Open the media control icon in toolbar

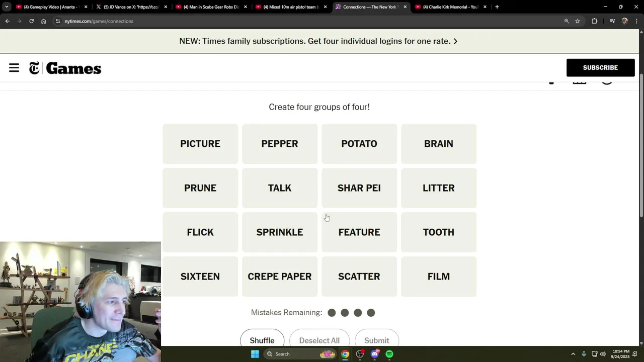pos(612,21)
